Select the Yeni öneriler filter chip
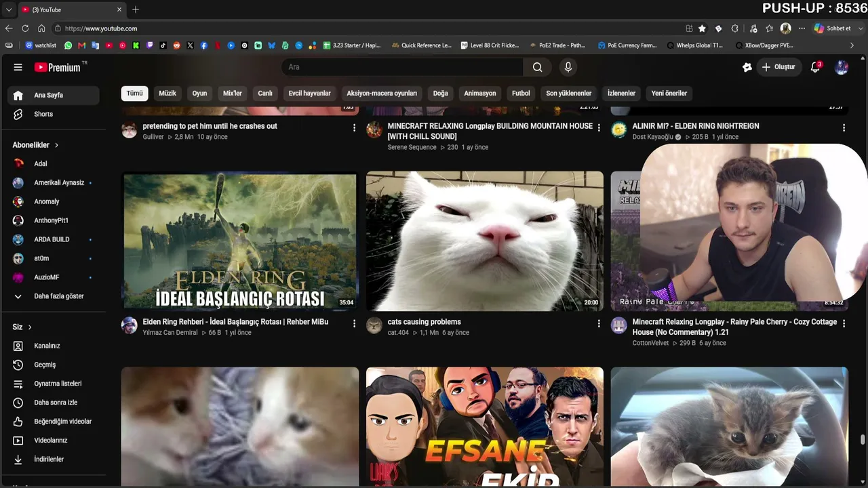 coord(669,94)
